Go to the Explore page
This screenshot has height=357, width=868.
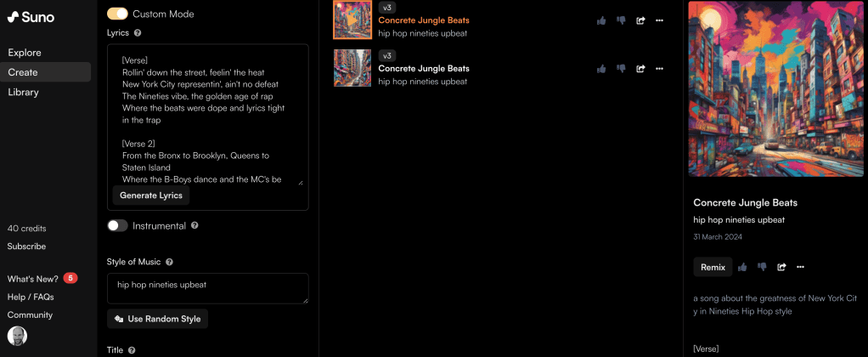coord(25,53)
